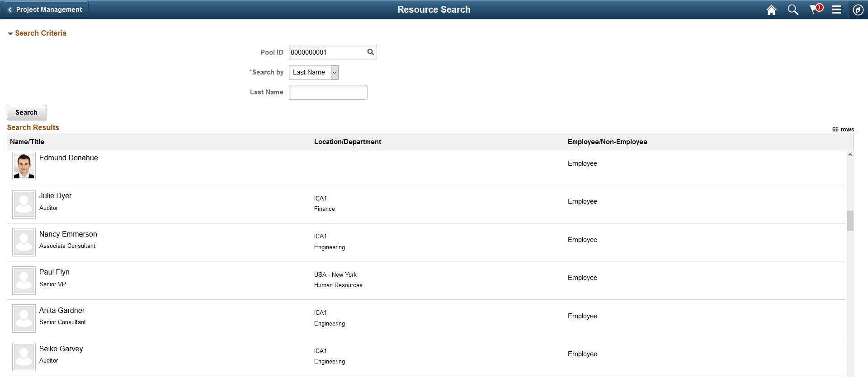Click the scroll up arrow of results
This screenshot has height=377, width=868.
850,154
